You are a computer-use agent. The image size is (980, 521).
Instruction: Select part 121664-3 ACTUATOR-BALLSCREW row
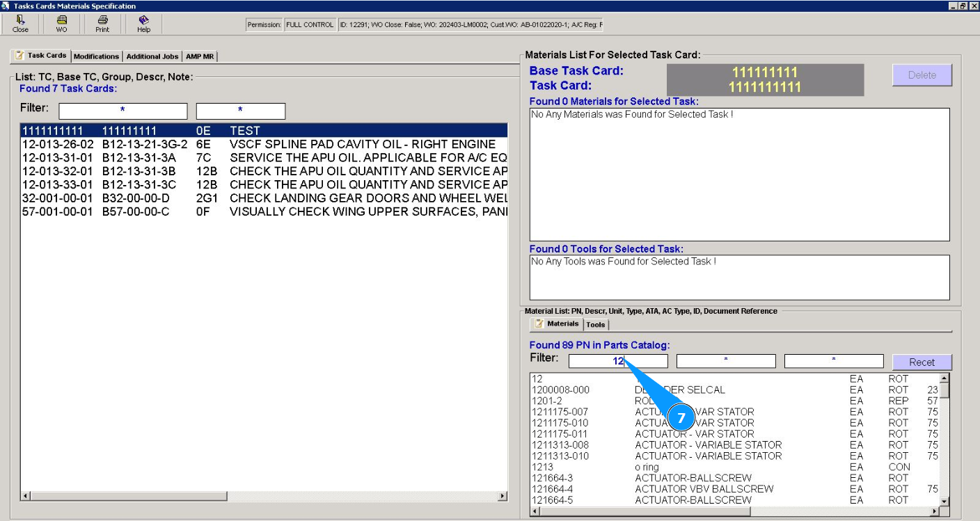coord(734,478)
